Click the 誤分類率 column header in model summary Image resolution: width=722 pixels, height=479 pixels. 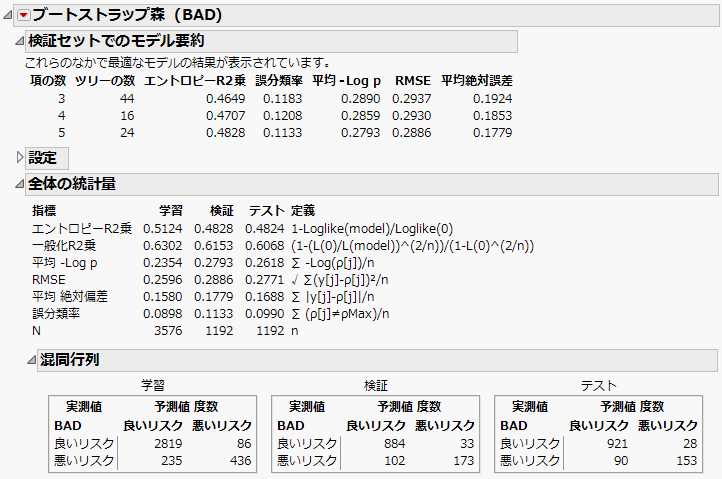278,80
